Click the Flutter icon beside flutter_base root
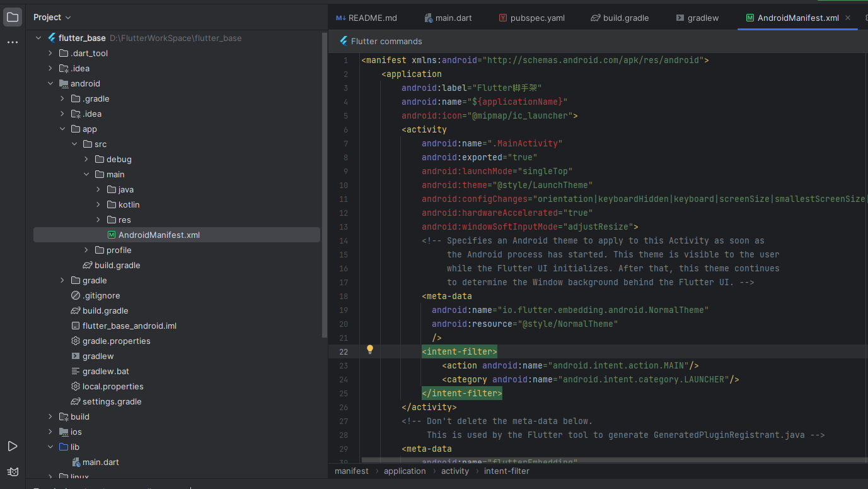The width and height of the screenshot is (868, 489). (x=52, y=38)
